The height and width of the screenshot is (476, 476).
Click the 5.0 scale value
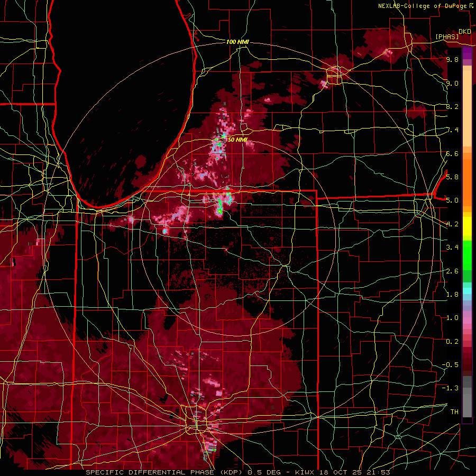pos(452,200)
